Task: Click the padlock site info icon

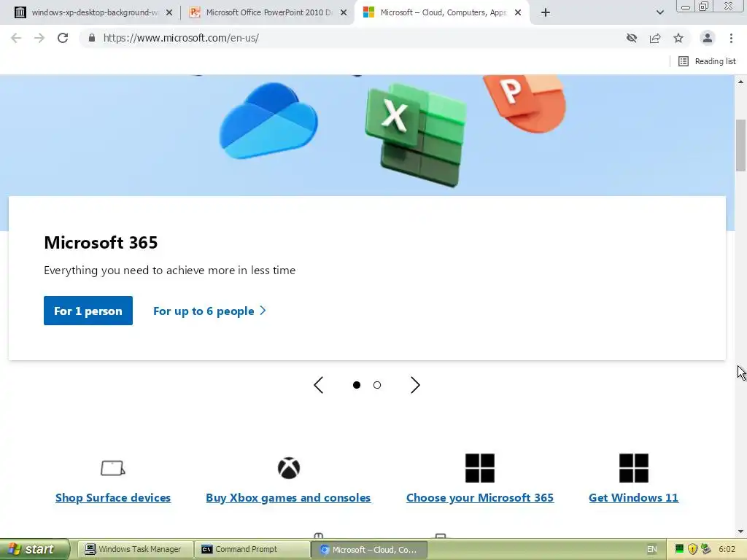Action: tap(91, 38)
